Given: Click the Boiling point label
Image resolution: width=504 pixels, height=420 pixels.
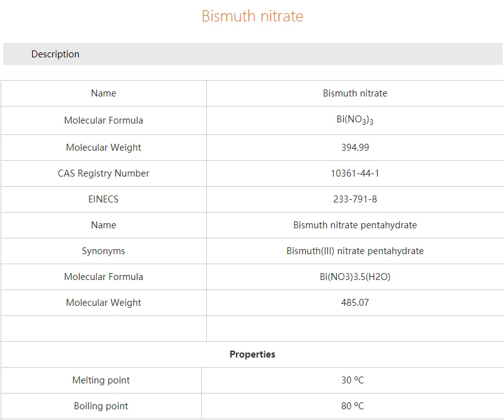Looking at the screenshot, I should coord(101,406).
